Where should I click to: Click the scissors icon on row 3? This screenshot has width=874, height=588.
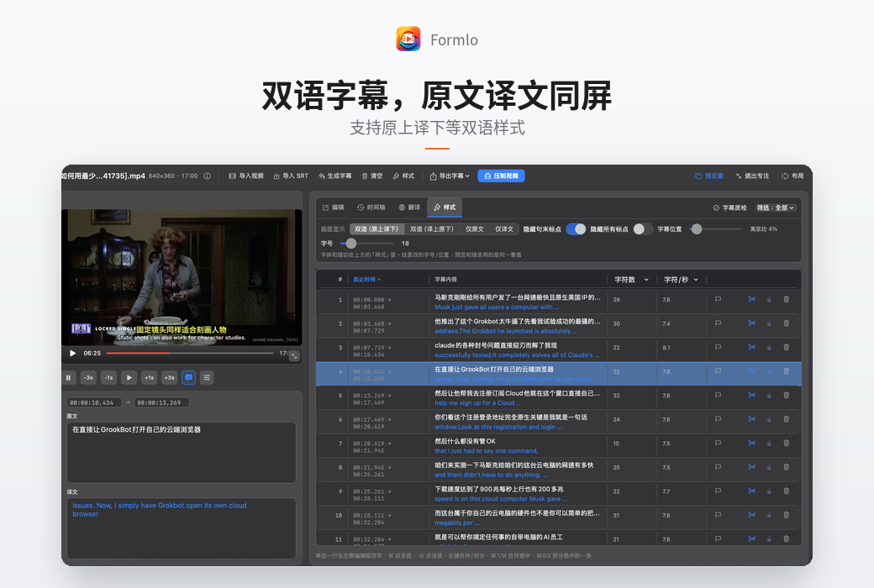pyautogui.click(x=752, y=347)
